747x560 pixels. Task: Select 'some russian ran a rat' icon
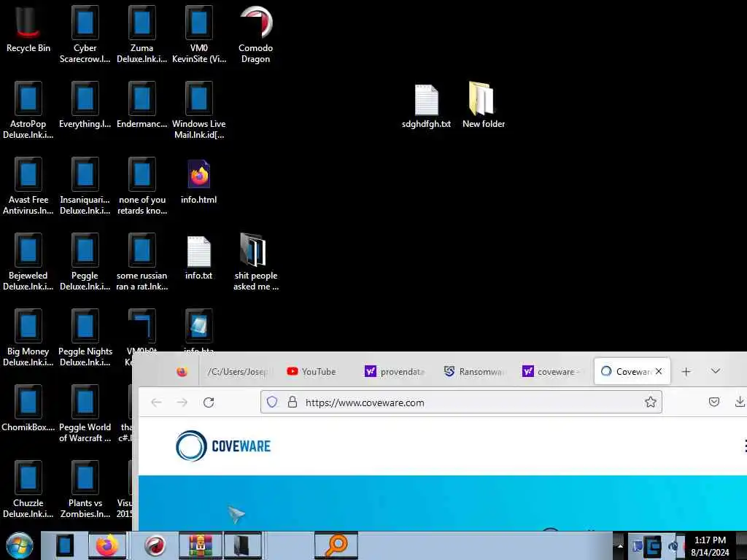(x=142, y=262)
